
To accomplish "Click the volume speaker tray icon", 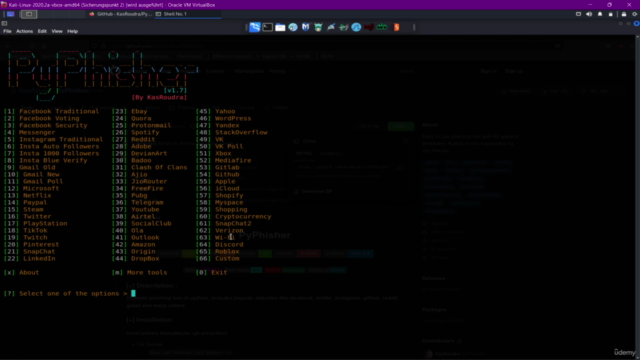I will [589, 14].
